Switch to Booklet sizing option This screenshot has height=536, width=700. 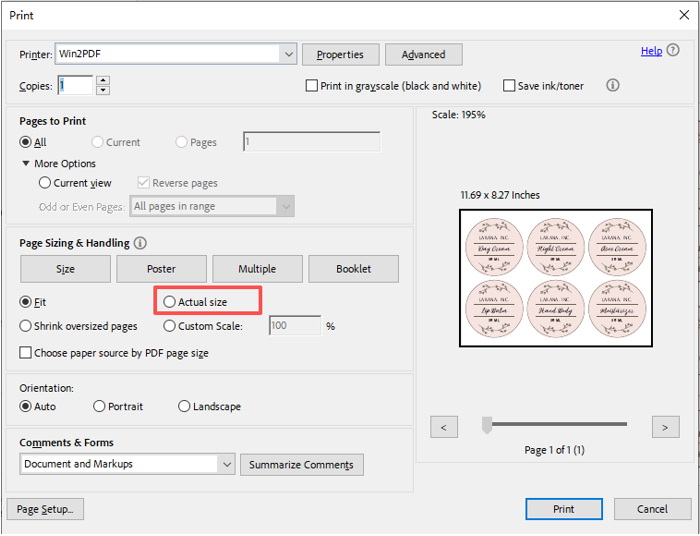[x=353, y=269]
